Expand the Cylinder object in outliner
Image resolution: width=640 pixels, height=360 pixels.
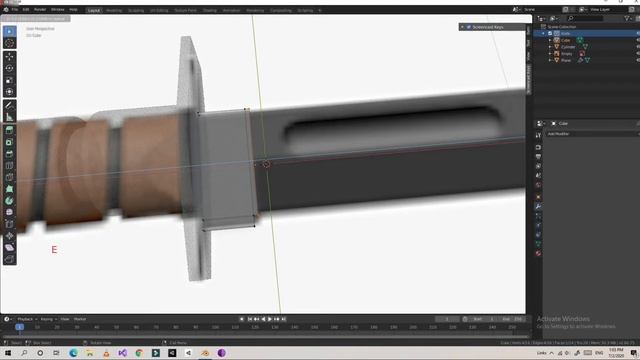pyautogui.click(x=550, y=47)
